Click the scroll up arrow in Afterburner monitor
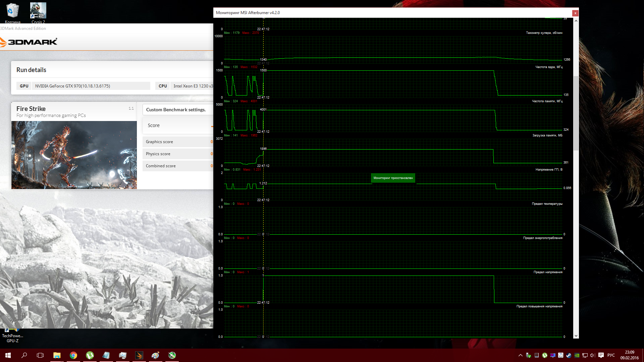644x362 pixels. click(x=576, y=21)
